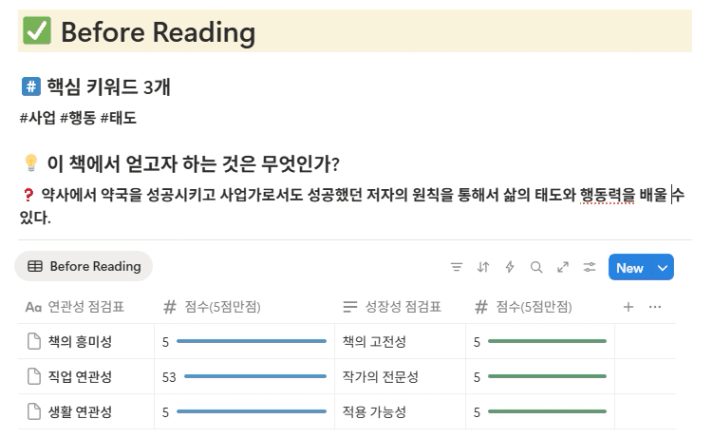Viewport: 713px width, 438px height.
Task: Click the green checkmark heading emoji
Action: [x=37, y=32]
